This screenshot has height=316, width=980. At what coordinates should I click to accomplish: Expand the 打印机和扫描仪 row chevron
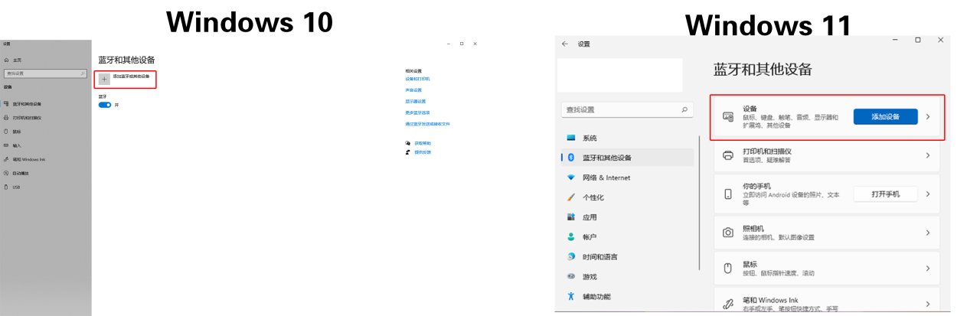pyautogui.click(x=928, y=155)
